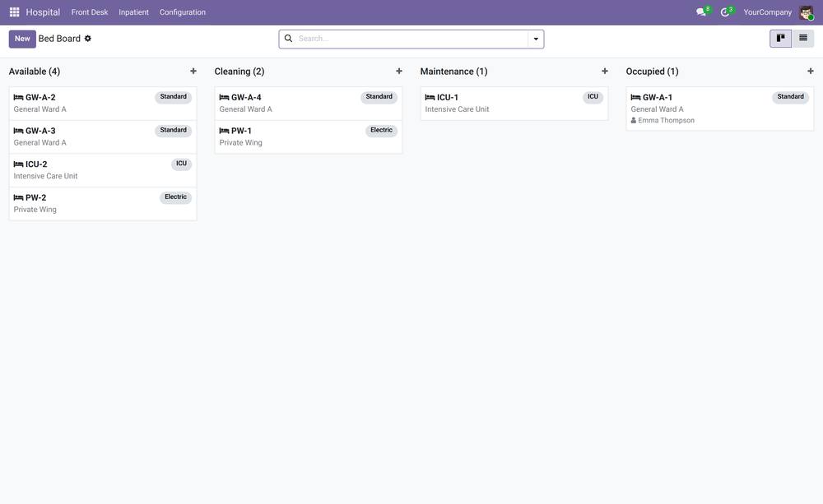
Task: Open the apps grid menu icon
Action: (x=14, y=12)
